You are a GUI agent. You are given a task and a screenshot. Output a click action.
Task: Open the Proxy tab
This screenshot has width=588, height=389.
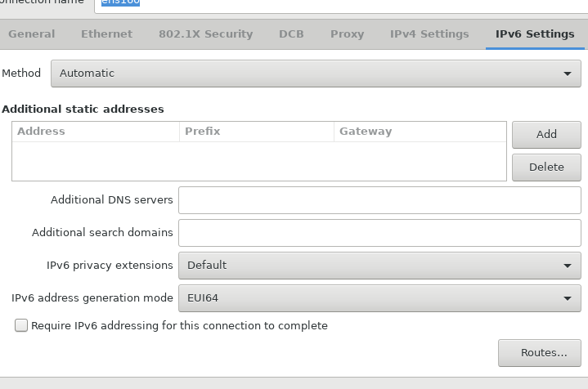[x=348, y=34]
